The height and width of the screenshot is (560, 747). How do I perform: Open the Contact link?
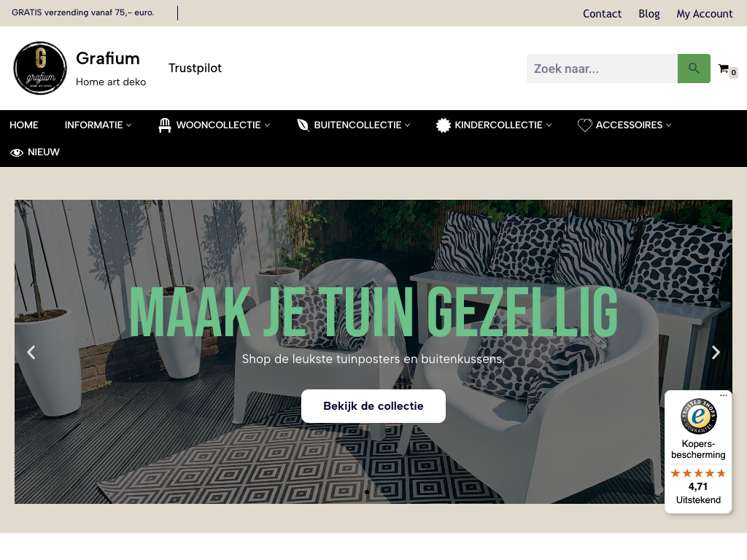pos(602,14)
